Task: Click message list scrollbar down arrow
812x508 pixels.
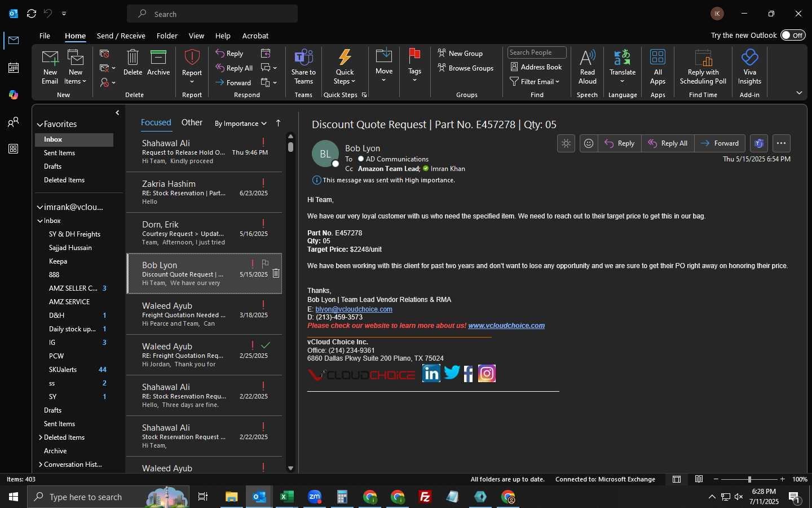Action: click(290, 468)
